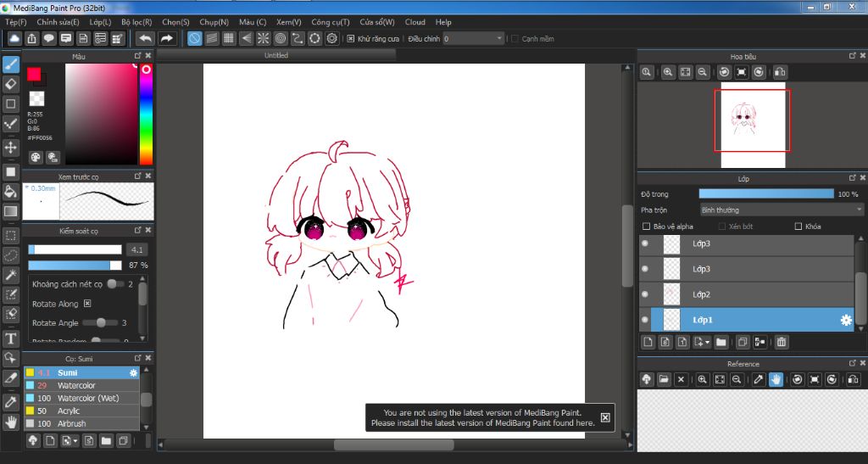This screenshot has width=868, height=464.
Task: Select the Brush tool
Action: 10,64
